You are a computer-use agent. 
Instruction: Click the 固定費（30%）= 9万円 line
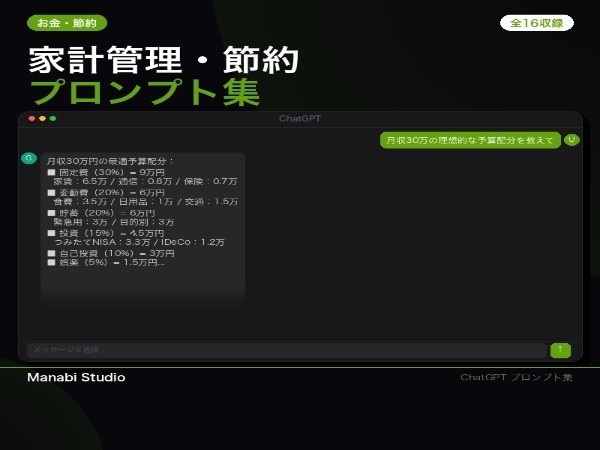point(106,172)
